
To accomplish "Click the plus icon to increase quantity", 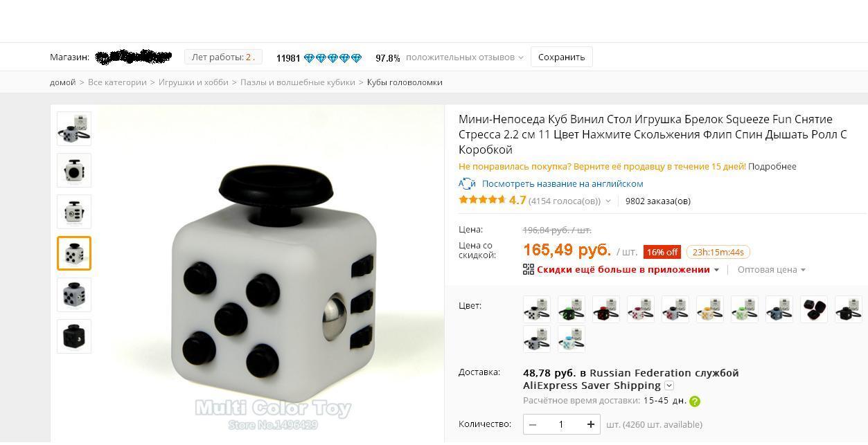I will 591,424.
